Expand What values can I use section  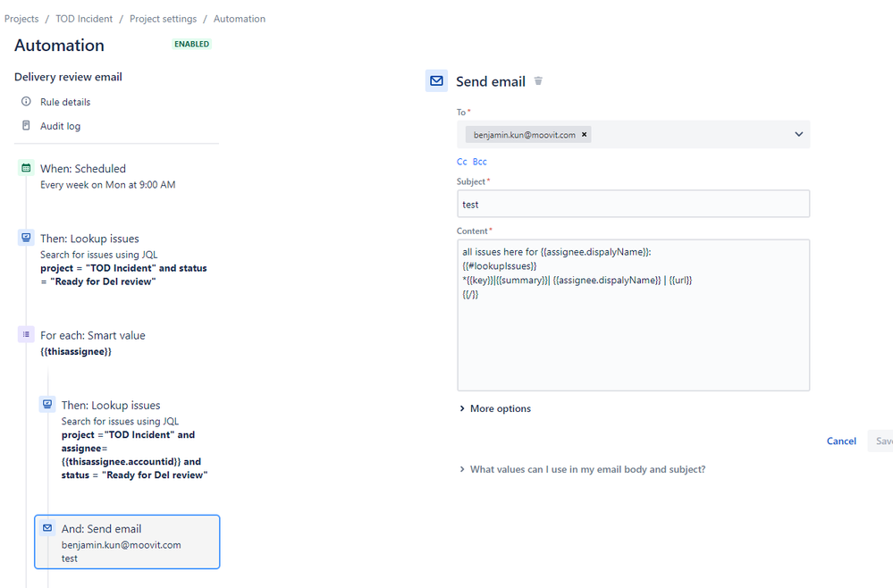pos(582,469)
